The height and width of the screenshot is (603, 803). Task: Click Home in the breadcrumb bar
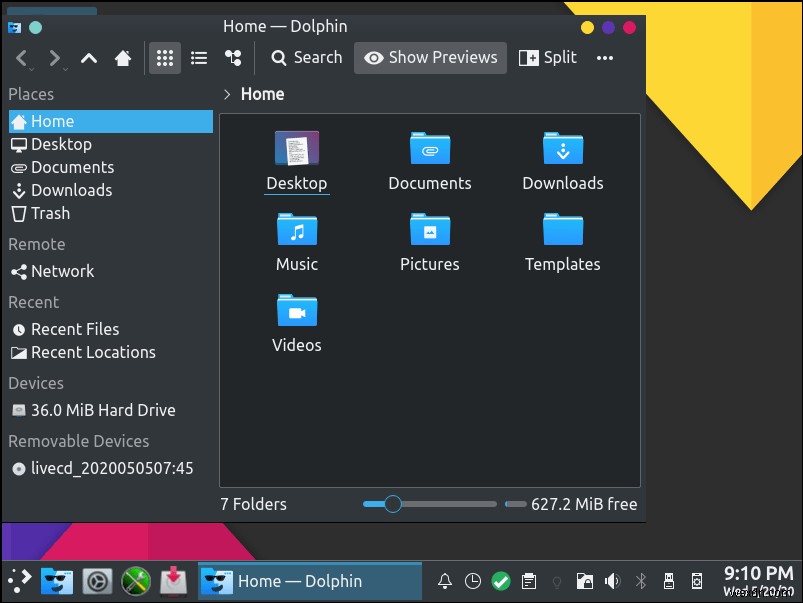261,93
